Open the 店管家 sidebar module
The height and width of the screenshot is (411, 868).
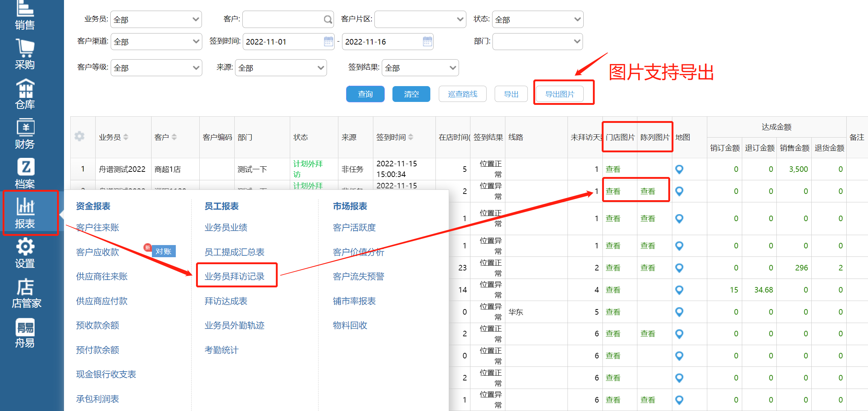pos(26,293)
